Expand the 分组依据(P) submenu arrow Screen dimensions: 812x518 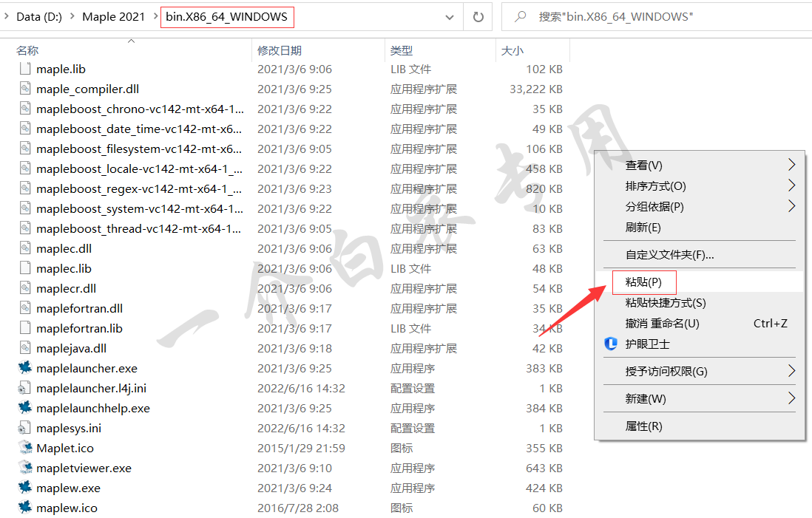(791, 206)
